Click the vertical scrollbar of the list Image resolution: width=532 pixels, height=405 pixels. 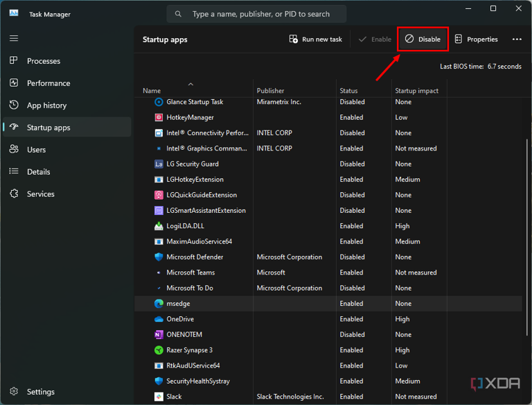(x=526, y=236)
